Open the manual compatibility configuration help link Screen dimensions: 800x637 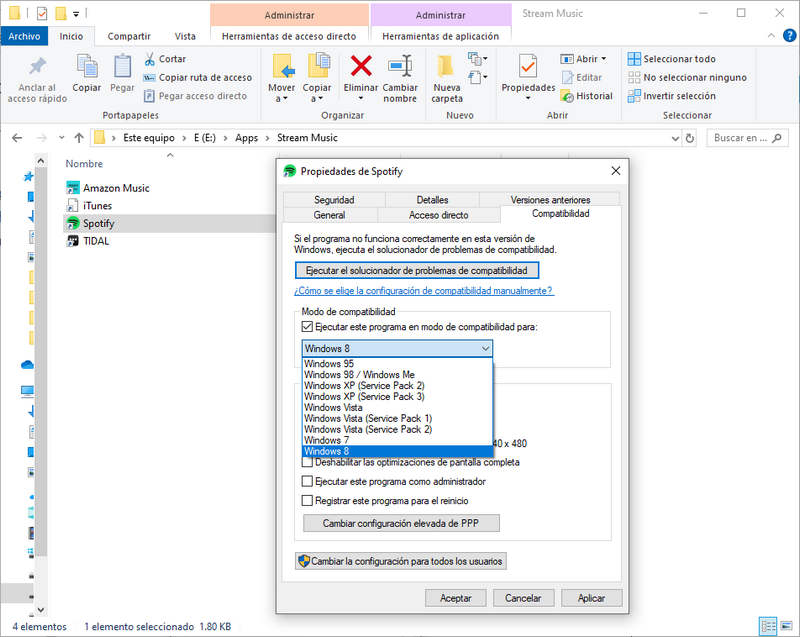[x=424, y=291]
